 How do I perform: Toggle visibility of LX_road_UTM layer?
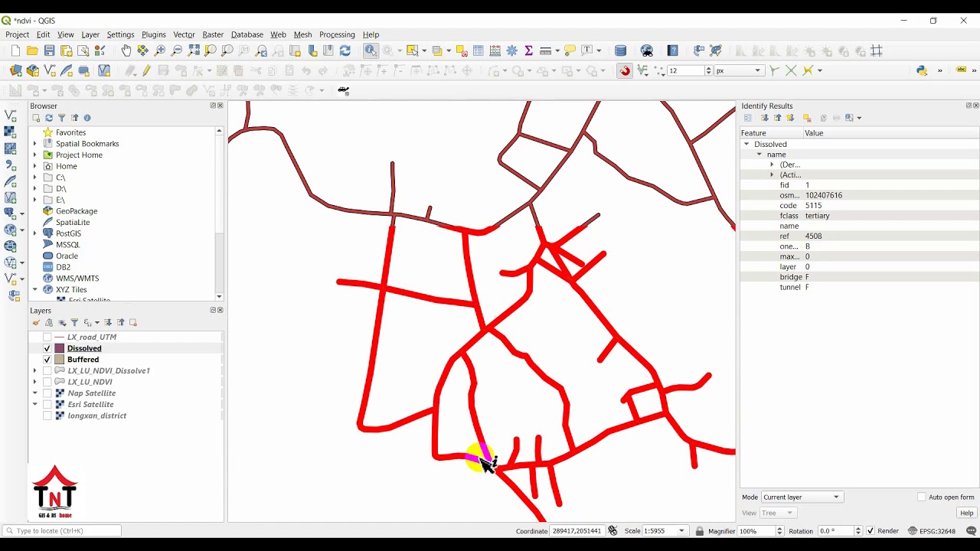[x=47, y=337]
